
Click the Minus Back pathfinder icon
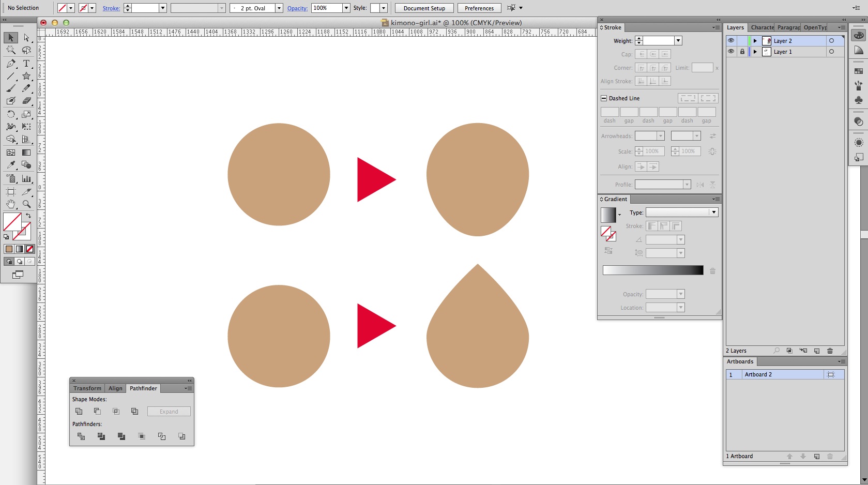pyautogui.click(x=182, y=436)
